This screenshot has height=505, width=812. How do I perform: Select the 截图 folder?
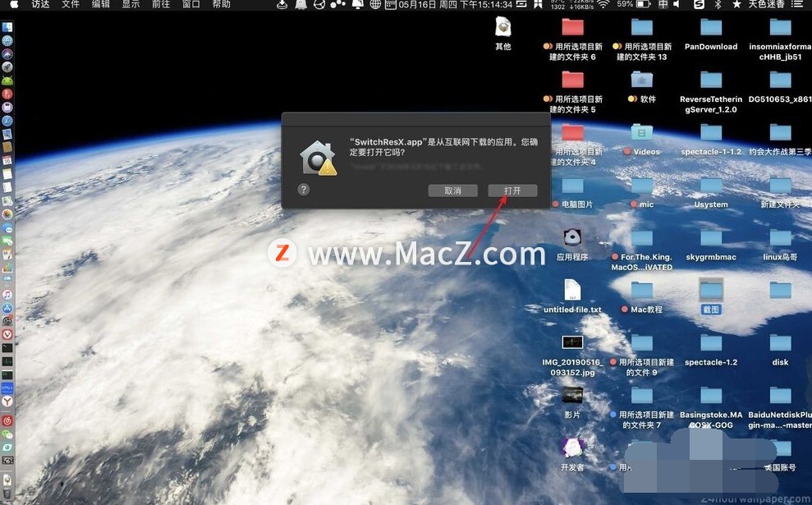711,296
